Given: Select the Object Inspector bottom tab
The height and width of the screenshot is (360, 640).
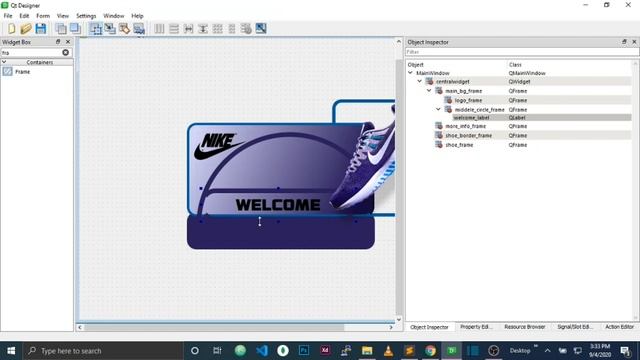Looking at the screenshot, I should pos(429,327).
